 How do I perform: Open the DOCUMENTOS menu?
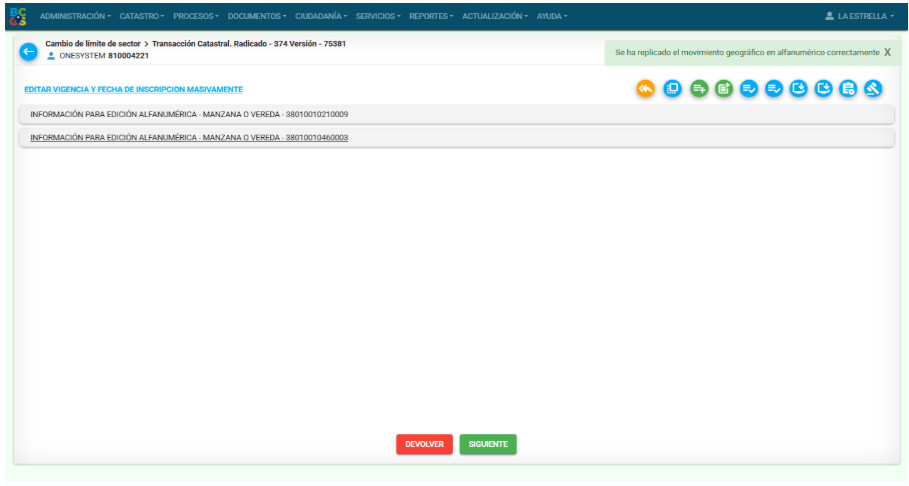[x=257, y=16]
